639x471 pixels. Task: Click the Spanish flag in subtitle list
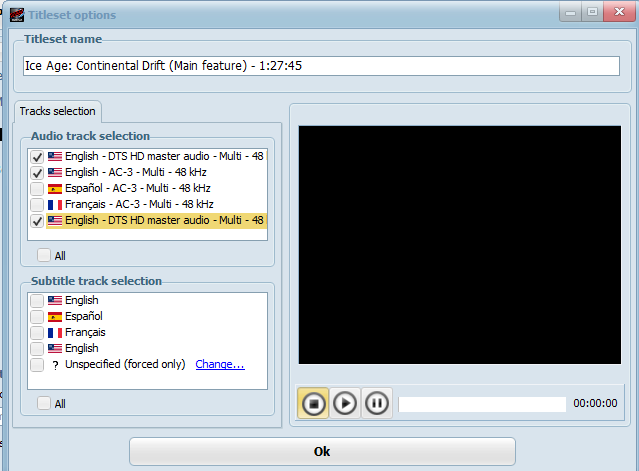(x=55, y=317)
